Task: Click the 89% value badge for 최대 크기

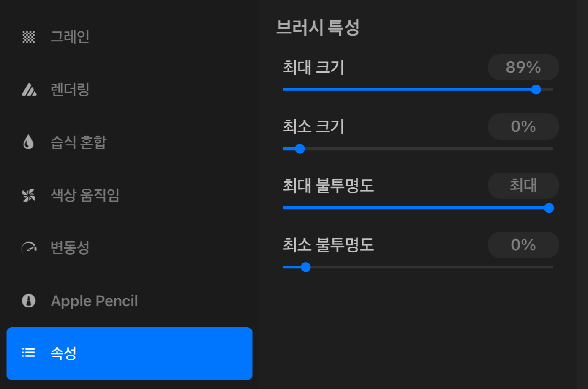Action: [523, 67]
